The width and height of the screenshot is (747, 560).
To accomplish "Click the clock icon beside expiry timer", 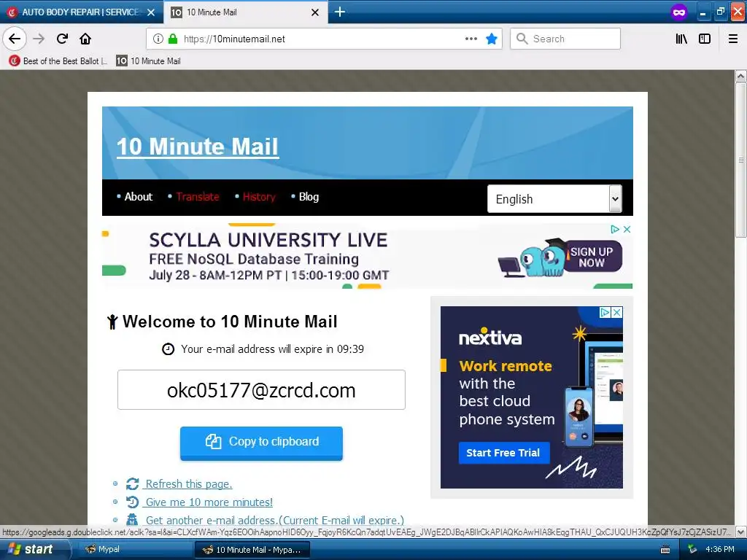I will [x=168, y=349].
